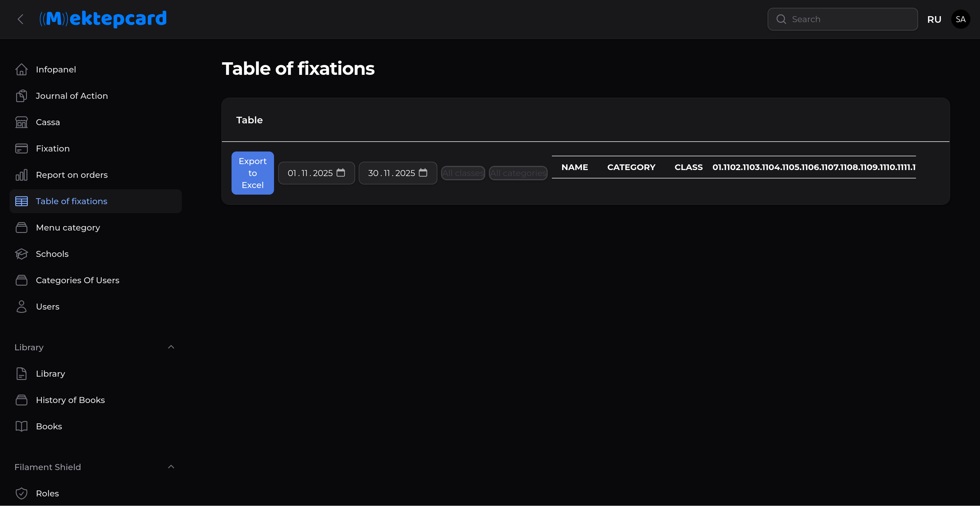Click the Users person icon

point(21,307)
